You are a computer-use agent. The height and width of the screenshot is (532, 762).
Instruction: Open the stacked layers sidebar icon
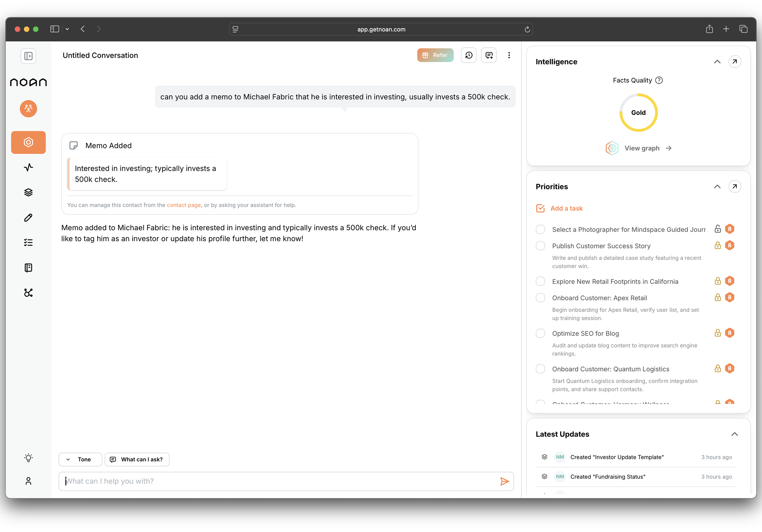(29, 192)
